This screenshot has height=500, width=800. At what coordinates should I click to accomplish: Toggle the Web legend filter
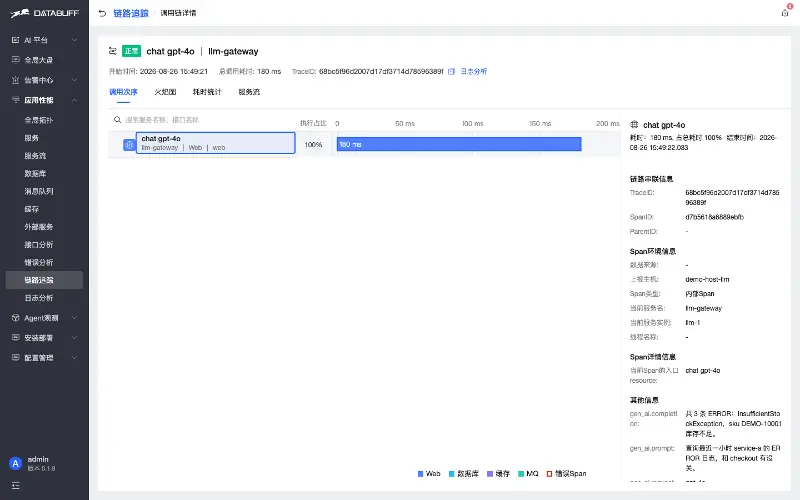coord(429,473)
